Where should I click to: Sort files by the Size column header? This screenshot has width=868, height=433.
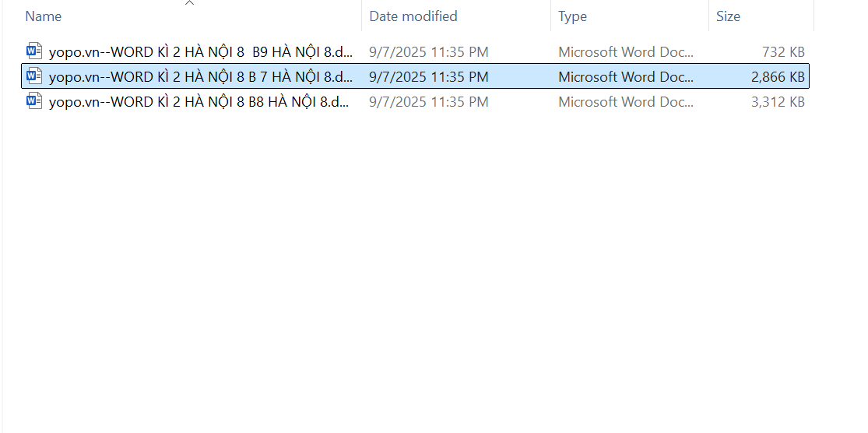tap(728, 16)
